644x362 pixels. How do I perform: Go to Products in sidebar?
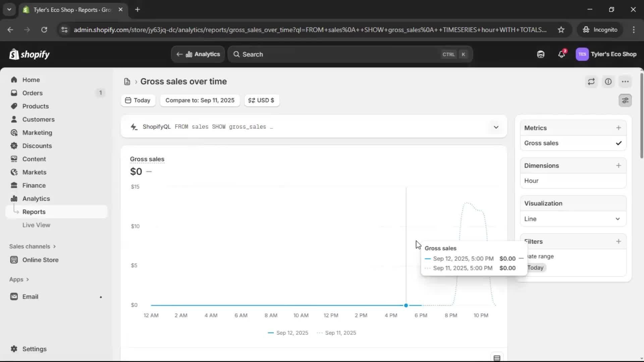point(35,106)
